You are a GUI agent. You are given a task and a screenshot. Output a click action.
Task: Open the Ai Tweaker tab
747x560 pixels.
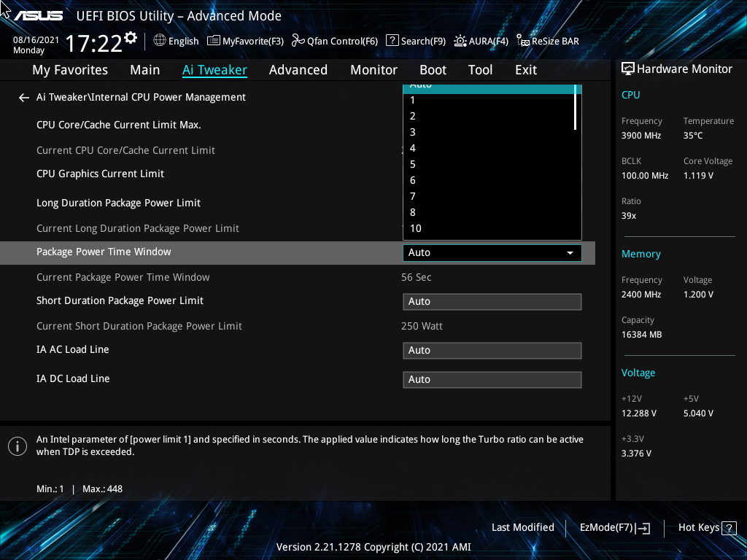[x=214, y=70]
